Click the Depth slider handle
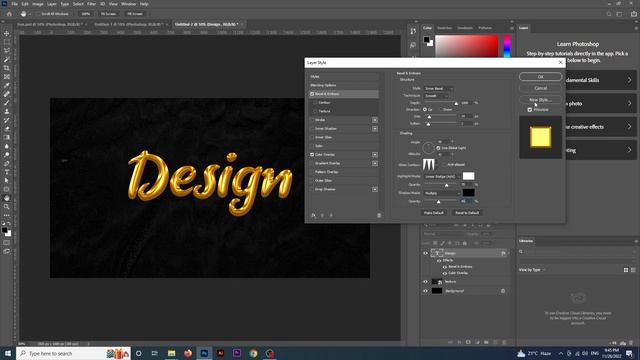640x360 pixels. pos(456,104)
